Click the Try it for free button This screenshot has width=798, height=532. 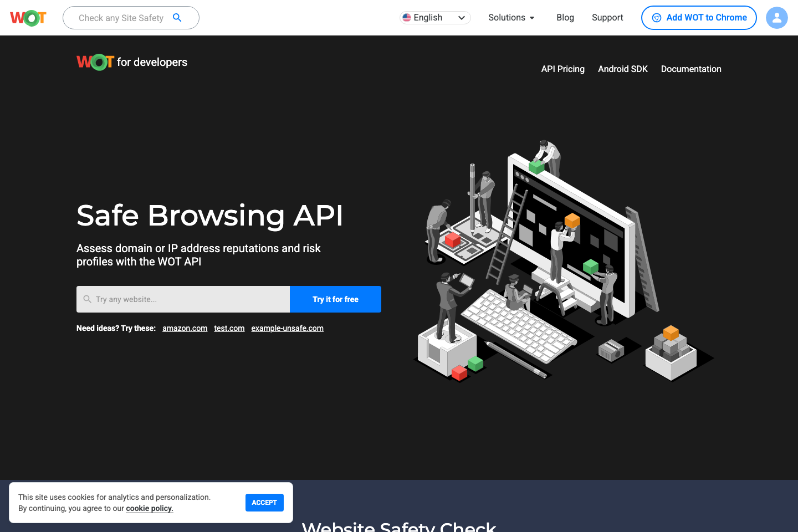point(335,299)
